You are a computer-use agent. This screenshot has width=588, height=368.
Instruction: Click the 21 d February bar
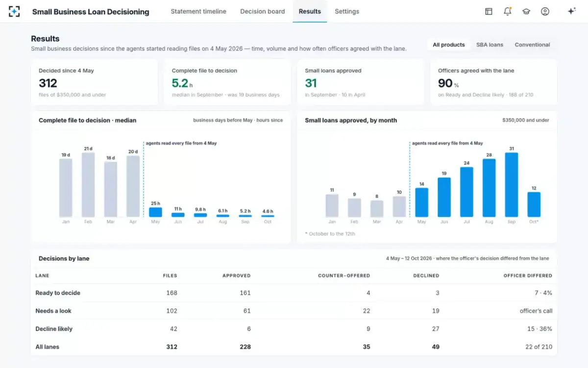click(88, 185)
